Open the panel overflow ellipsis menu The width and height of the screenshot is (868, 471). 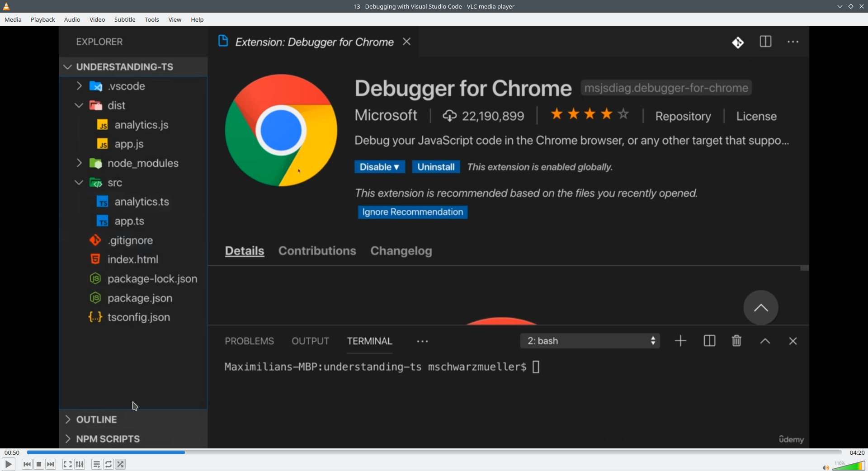(x=422, y=342)
